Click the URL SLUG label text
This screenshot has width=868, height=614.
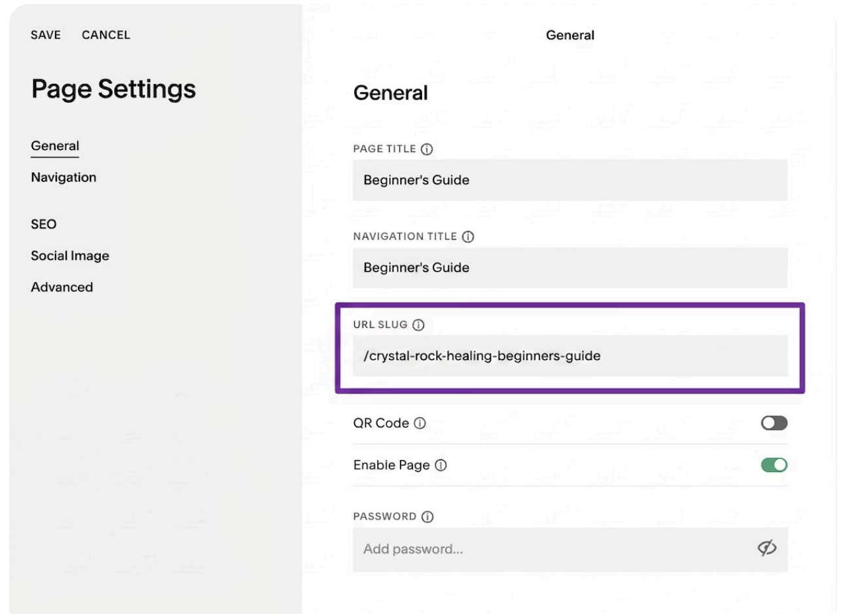pyautogui.click(x=380, y=325)
